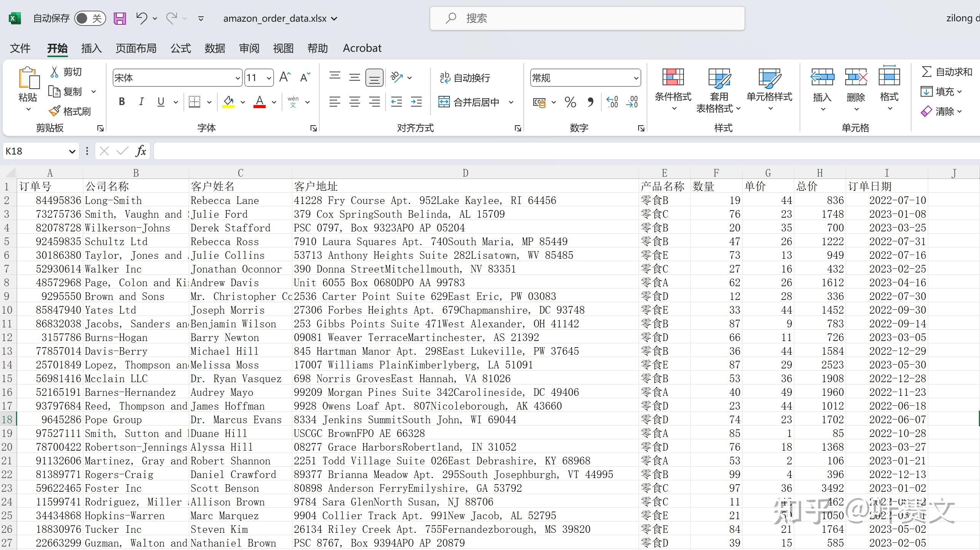980x550 pixels.
Task: Click the insert function fx icon
Action: 141,151
